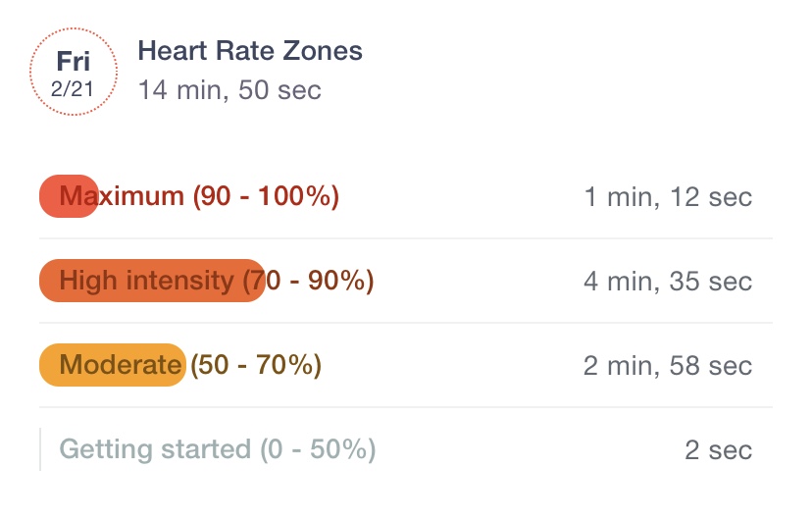Click the 4 min, 35 sec duration

[x=668, y=282]
